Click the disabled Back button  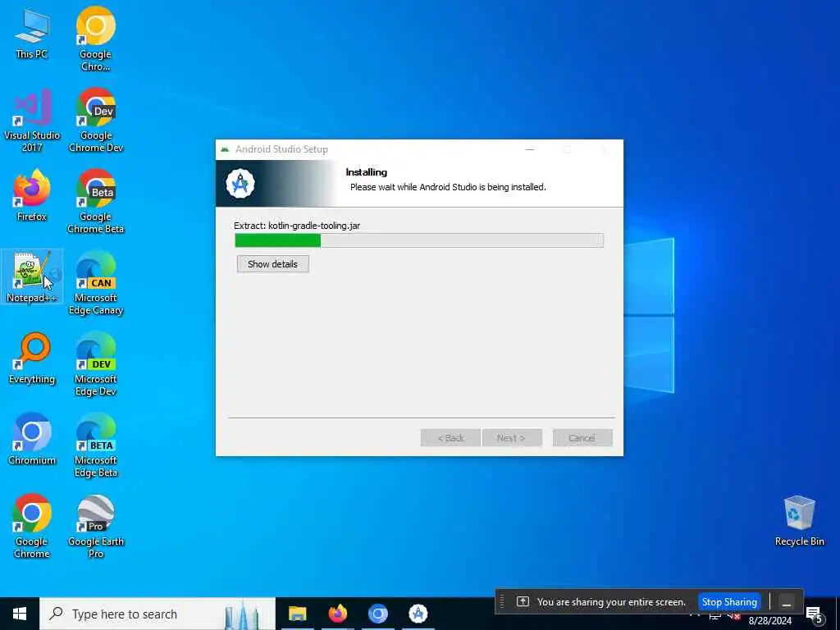pyautogui.click(x=450, y=438)
